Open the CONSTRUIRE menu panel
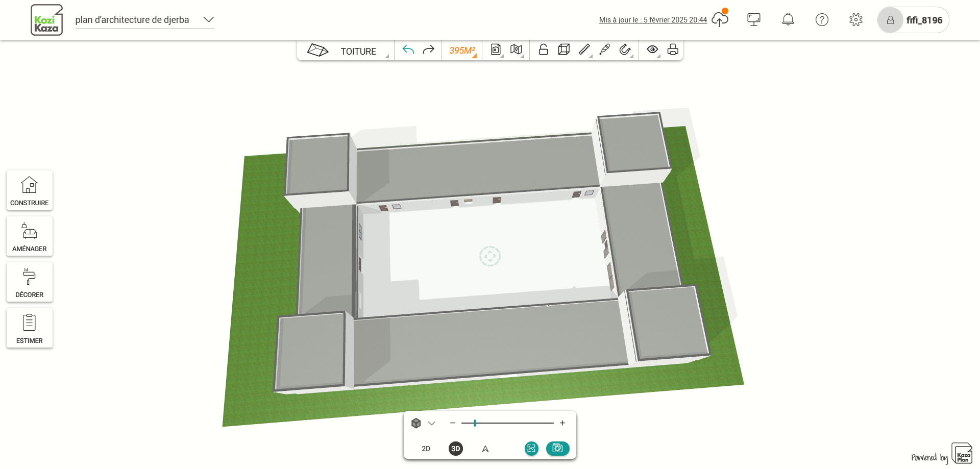Viewport: 980px width, 469px height. tap(30, 190)
